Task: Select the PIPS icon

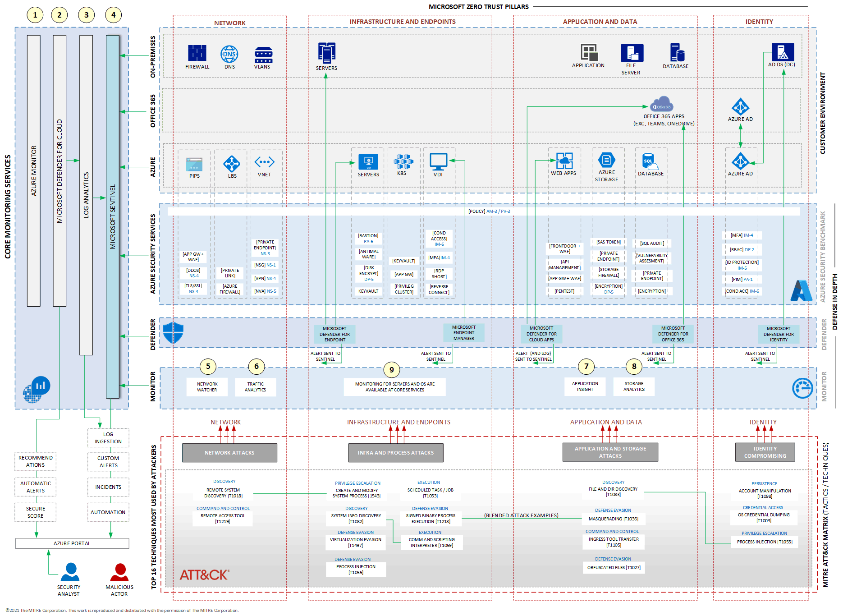Action: tap(194, 164)
